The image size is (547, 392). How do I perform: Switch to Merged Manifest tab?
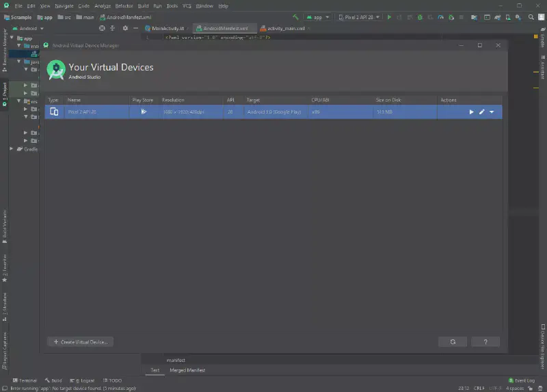click(187, 370)
